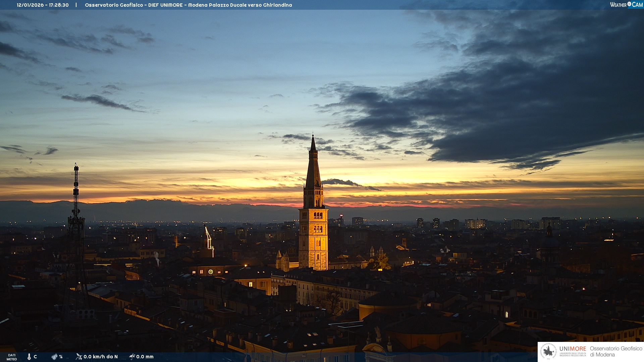
Task: Click the WeatherCam logo text
Action: click(619, 5)
